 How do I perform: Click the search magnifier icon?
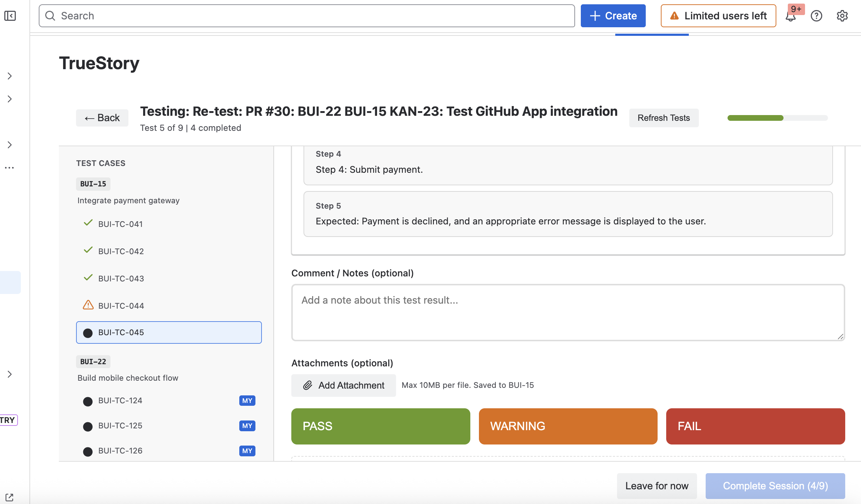(50, 16)
